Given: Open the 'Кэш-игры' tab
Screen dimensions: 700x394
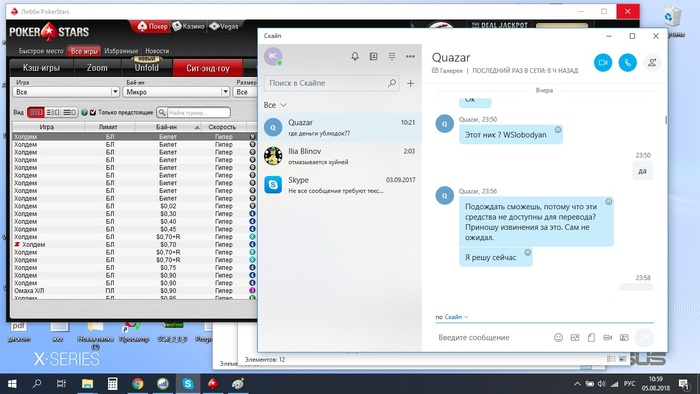Looking at the screenshot, I should (42, 68).
